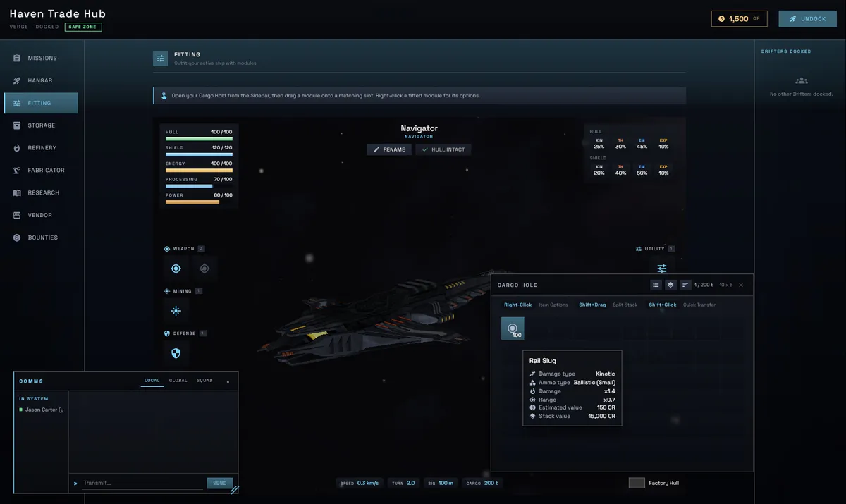Click the Hull Intact button
The height and width of the screenshot is (504, 846).
(x=443, y=149)
